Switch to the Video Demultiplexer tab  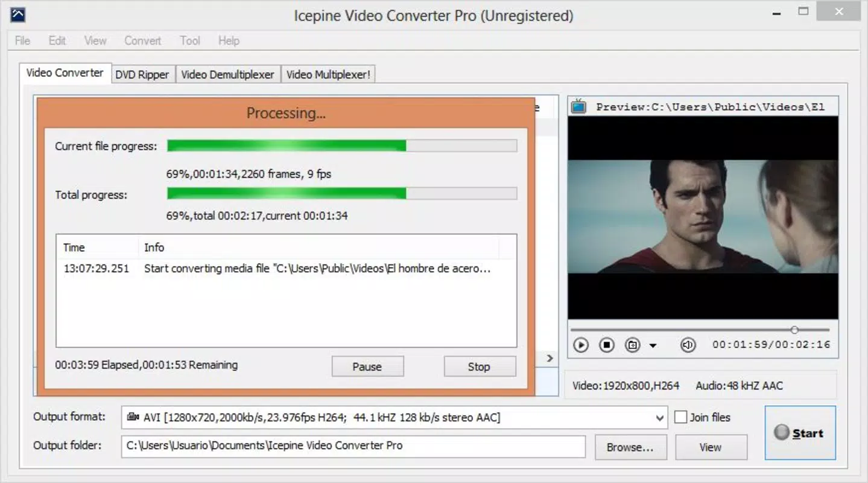pyautogui.click(x=227, y=74)
